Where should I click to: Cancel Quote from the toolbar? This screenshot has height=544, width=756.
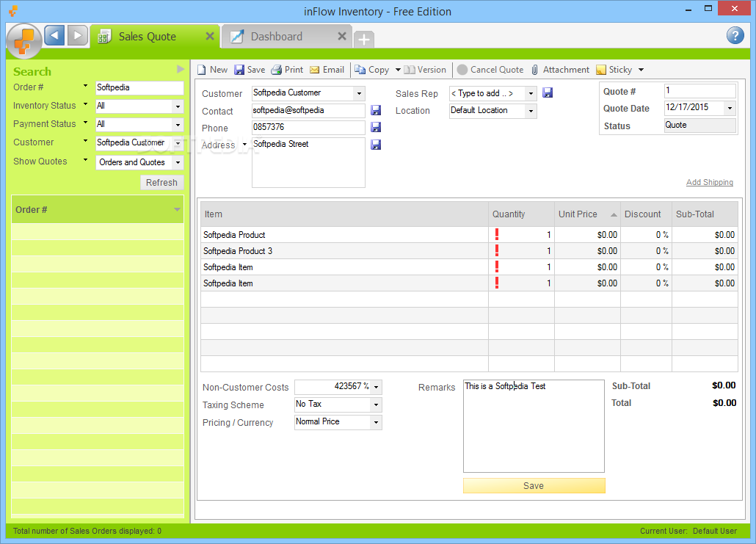click(490, 70)
